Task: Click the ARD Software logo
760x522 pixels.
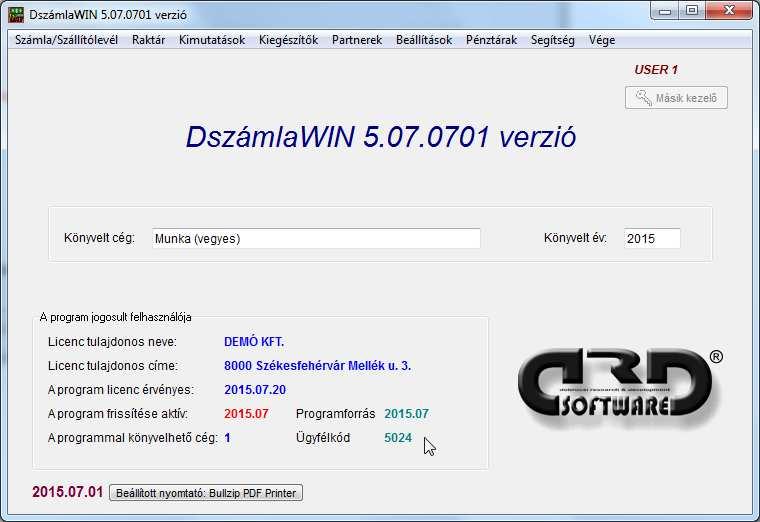Action: (x=619, y=388)
